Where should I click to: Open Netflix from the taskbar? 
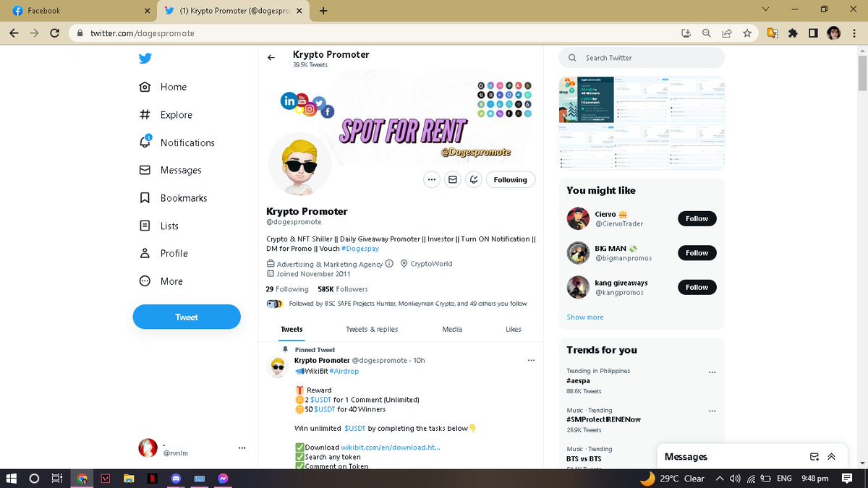pos(153,478)
